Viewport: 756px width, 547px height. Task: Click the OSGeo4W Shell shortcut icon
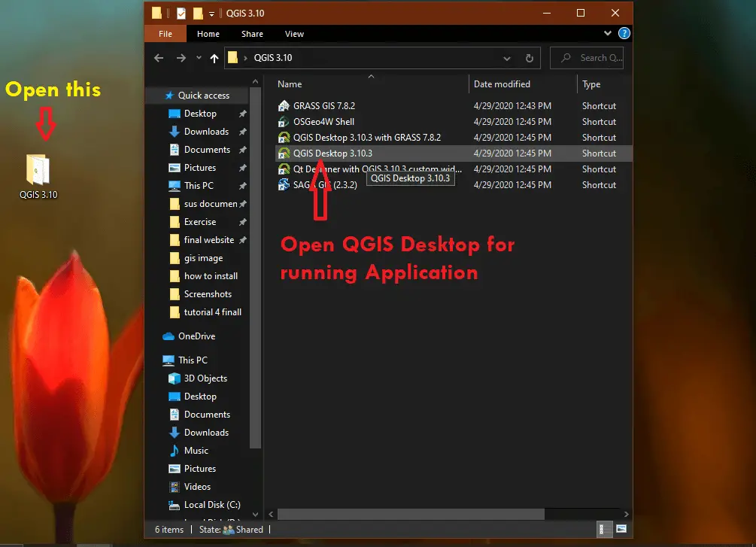284,122
